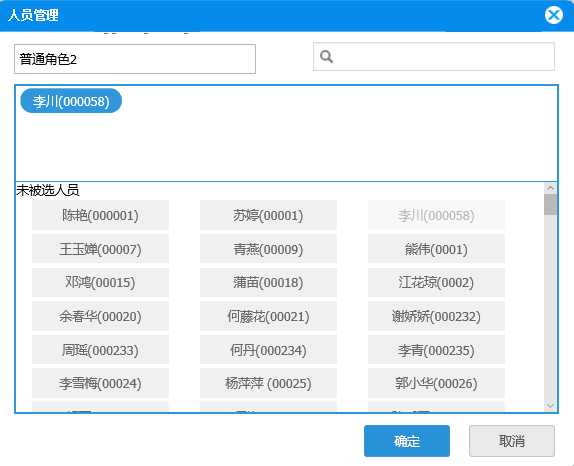Click 李青(000235) entry
The height and width of the screenshot is (466, 574).
[x=436, y=350]
